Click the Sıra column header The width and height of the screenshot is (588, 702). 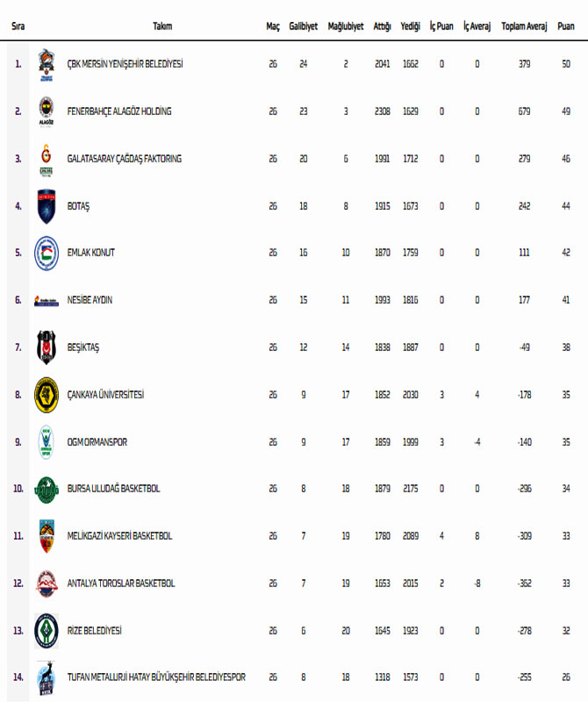[18, 26]
